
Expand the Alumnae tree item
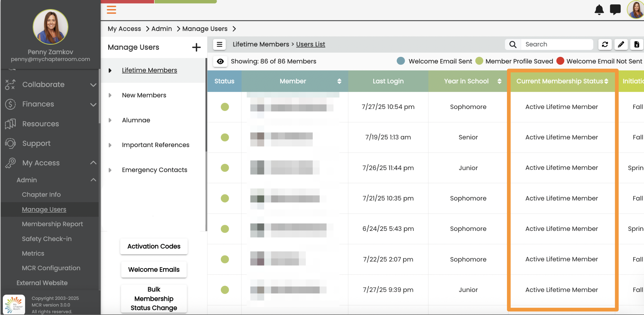(110, 120)
